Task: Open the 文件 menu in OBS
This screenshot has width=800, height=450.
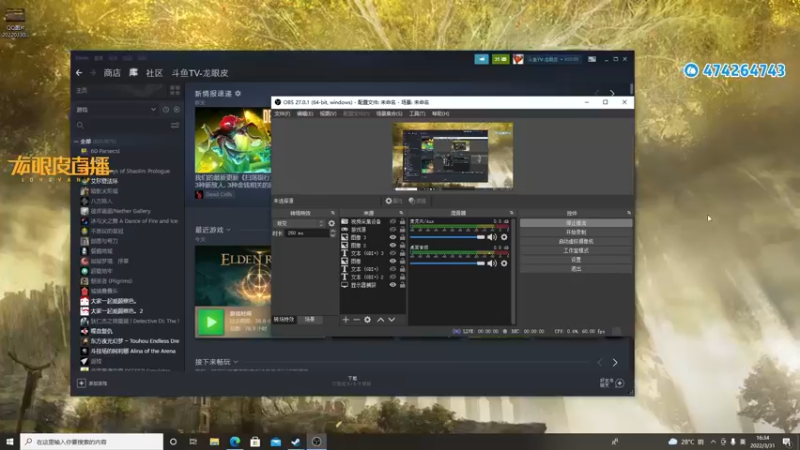Action: pos(282,114)
